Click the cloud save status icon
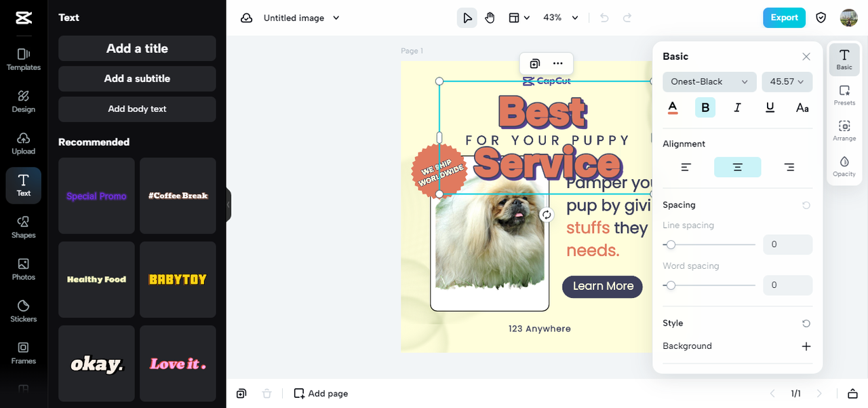The width and height of the screenshot is (868, 408). pos(247,18)
